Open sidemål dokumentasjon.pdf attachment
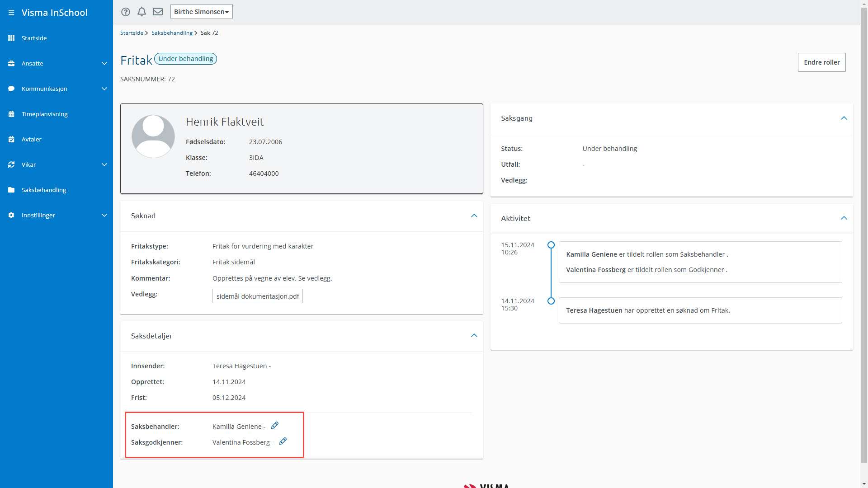Viewport: 868px width, 488px height. click(258, 296)
